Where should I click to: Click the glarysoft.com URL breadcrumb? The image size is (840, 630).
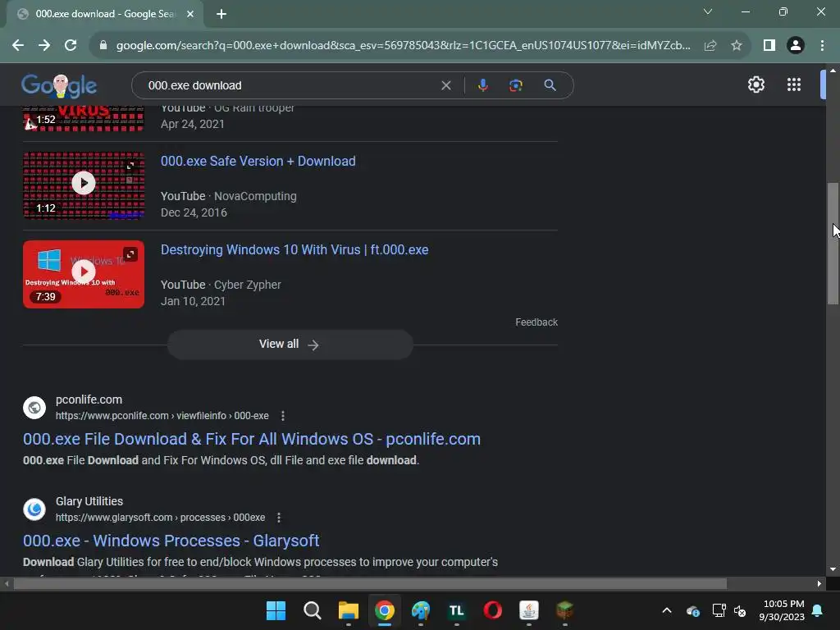tap(160, 518)
